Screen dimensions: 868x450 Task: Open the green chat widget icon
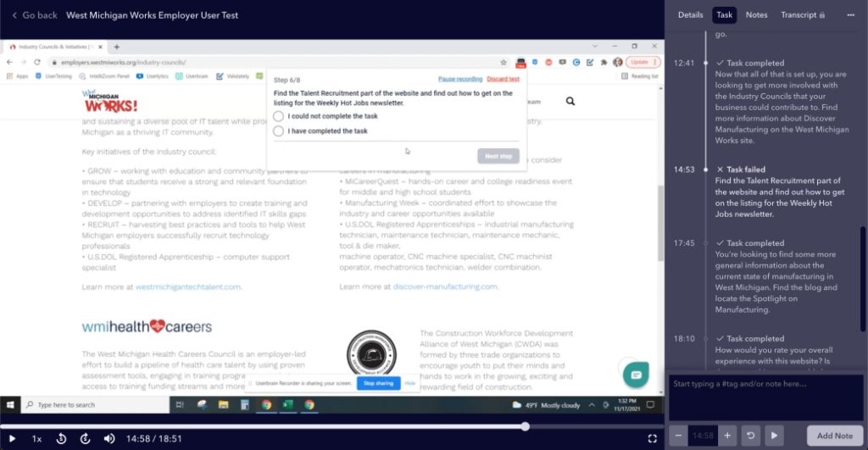[x=636, y=375]
